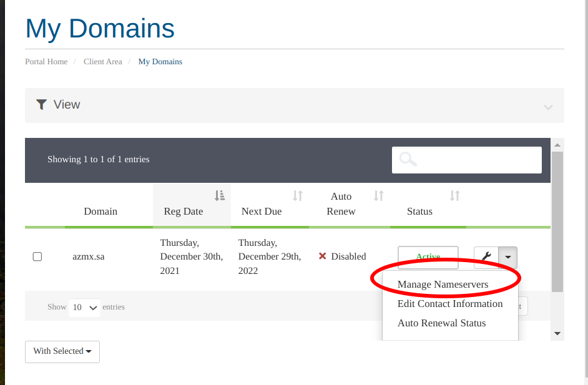Screen dimensions: 588x385
Task: Click sort arrows in Status column
Action: tap(454, 196)
